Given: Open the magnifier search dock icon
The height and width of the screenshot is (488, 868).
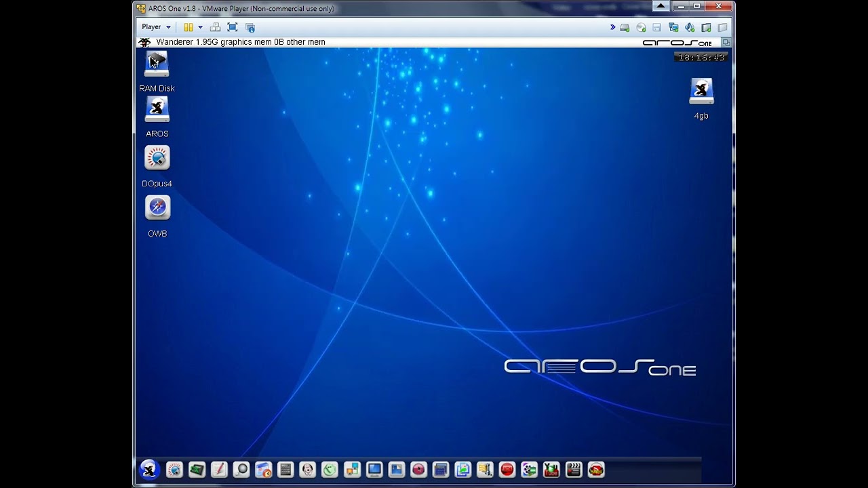Looking at the screenshot, I should 241,469.
